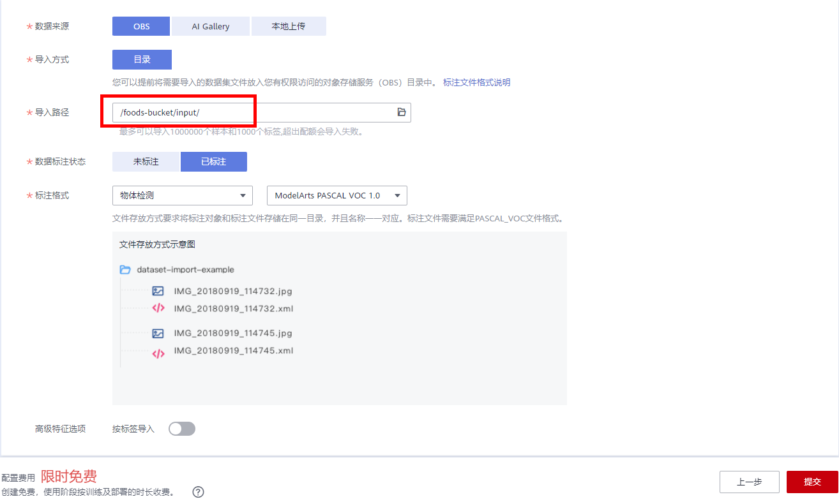The height and width of the screenshot is (504, 839).
Task: Switch data source to 本地上传
Action: [x=289, y=26]
